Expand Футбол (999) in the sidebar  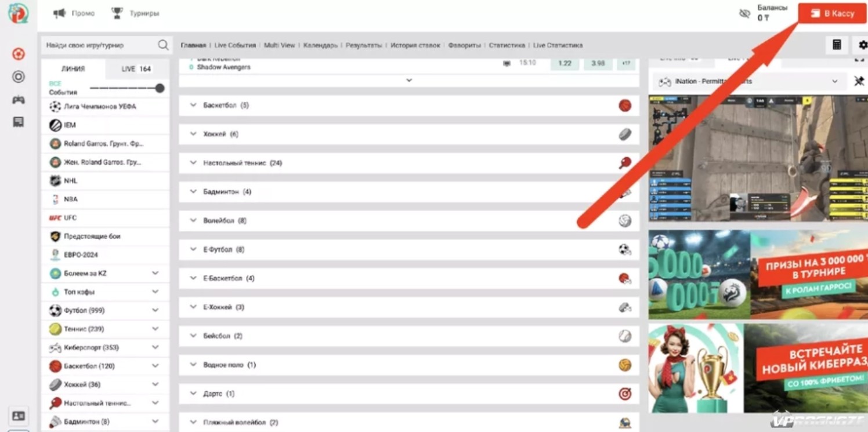pos(155,310)
